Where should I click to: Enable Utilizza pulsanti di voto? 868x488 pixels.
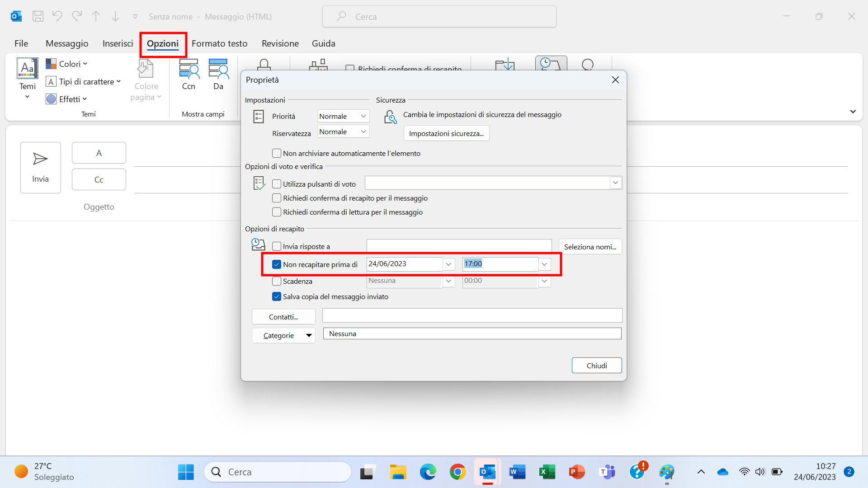[x=276, y=183]
